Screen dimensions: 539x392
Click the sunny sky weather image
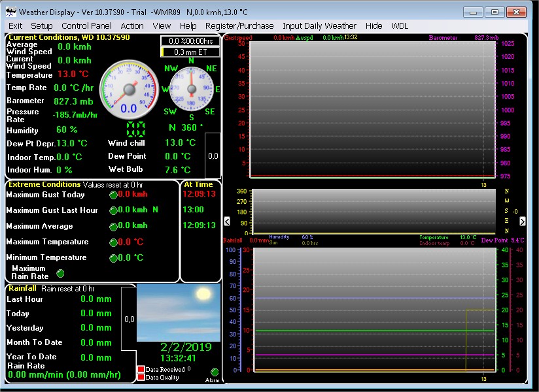(x=179, y=313)
